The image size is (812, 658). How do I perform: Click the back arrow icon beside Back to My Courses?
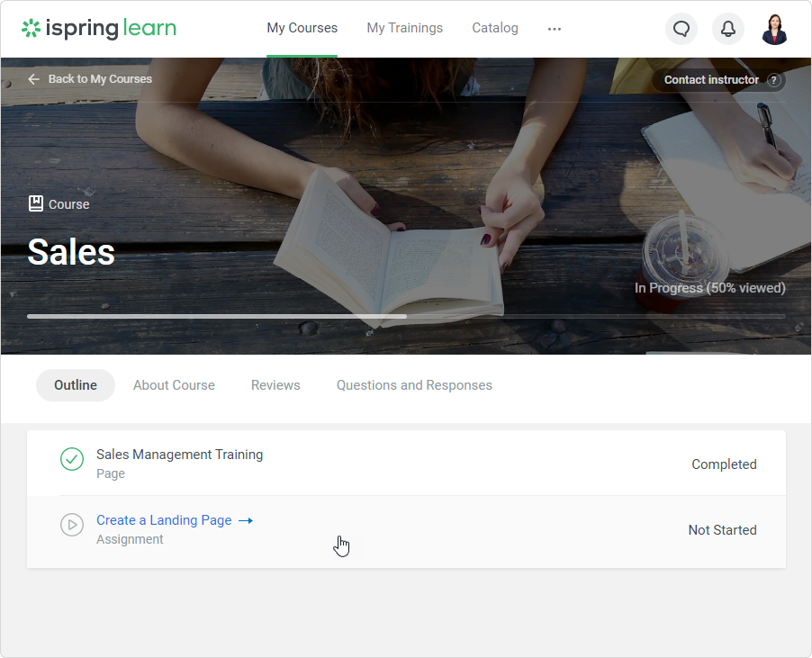tap(34, 79)
